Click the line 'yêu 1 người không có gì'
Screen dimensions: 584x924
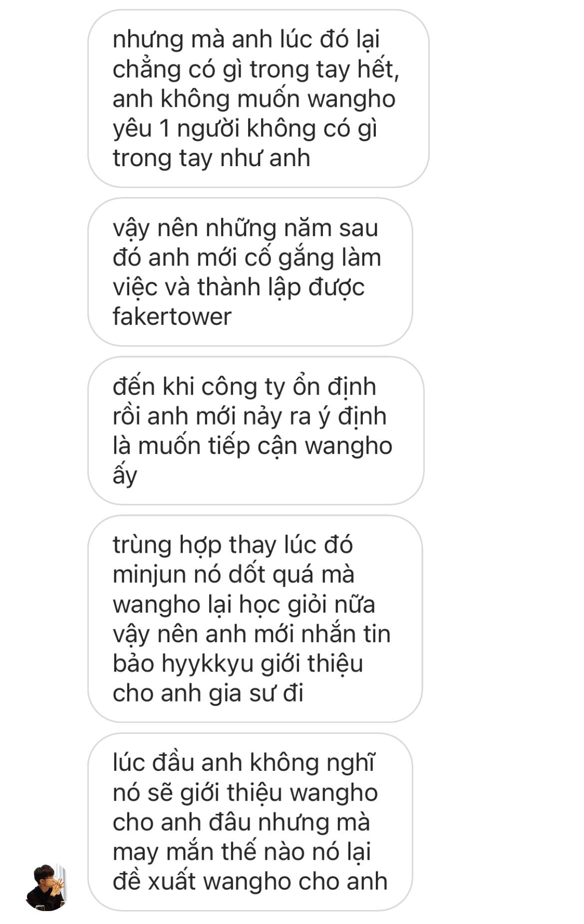[x=245, y=129]
